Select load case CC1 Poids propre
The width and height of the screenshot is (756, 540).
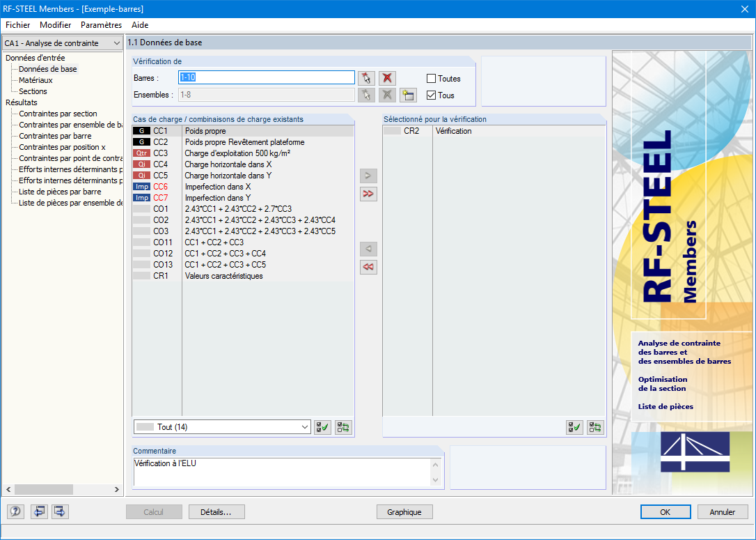pyautogui.click(x=243, y=131)
